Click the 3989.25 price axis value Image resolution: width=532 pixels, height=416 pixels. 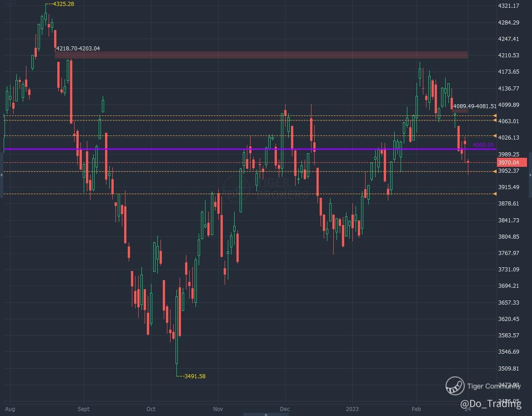click(509, 154)
